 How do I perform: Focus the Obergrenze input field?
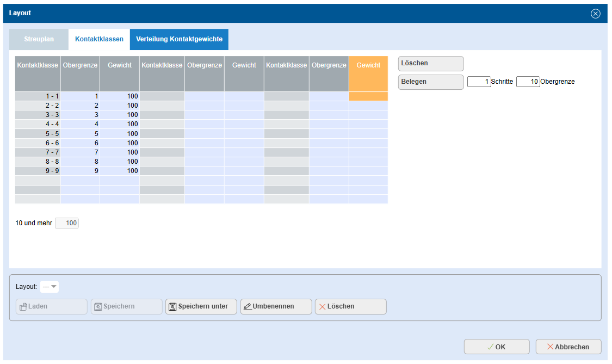[x=528, y=82]
